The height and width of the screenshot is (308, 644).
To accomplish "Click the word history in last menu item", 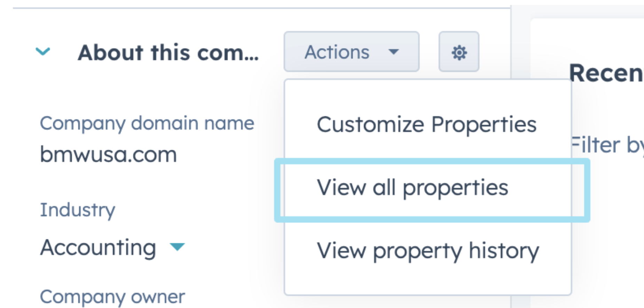I will pos(504,251).
